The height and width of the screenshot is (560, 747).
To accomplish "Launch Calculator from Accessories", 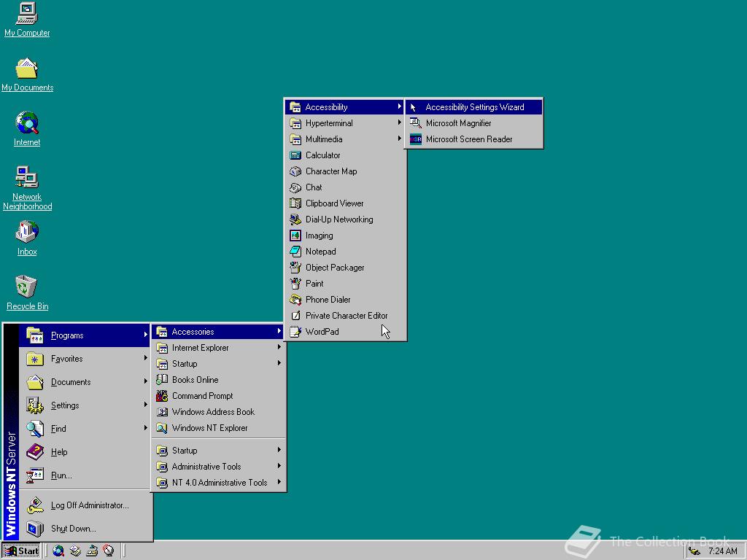I will coord(345,155).
